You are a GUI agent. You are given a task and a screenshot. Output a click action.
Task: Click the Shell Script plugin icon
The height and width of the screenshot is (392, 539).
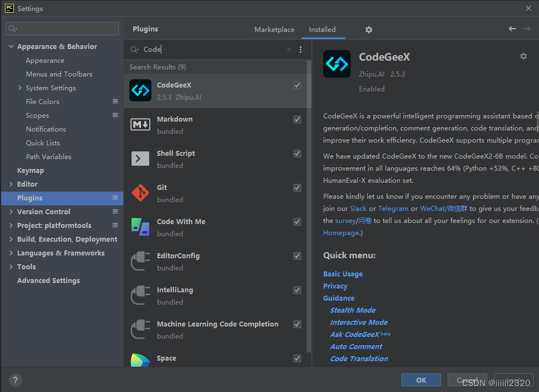(140, 159)
